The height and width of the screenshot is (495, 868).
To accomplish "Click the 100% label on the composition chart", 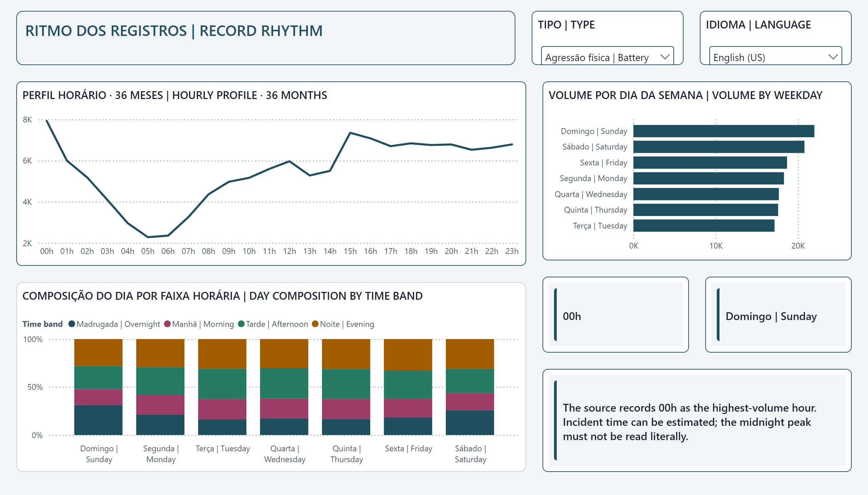I will pos(33,339).
